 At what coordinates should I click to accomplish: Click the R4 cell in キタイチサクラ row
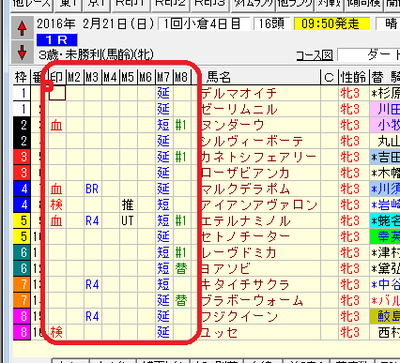point(92,284)
